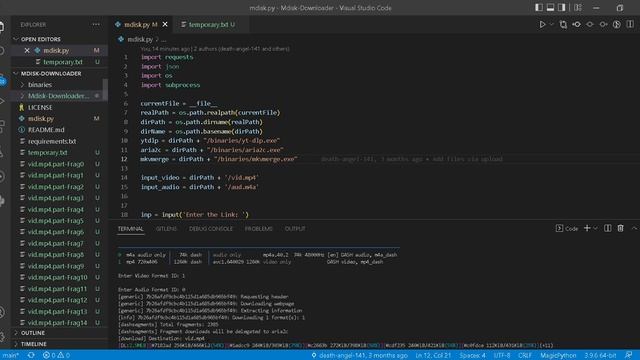Expand the Mdisk-Downloader subfolder
Viewport: 640px width, 360px height.
click(x=57, y=96)
